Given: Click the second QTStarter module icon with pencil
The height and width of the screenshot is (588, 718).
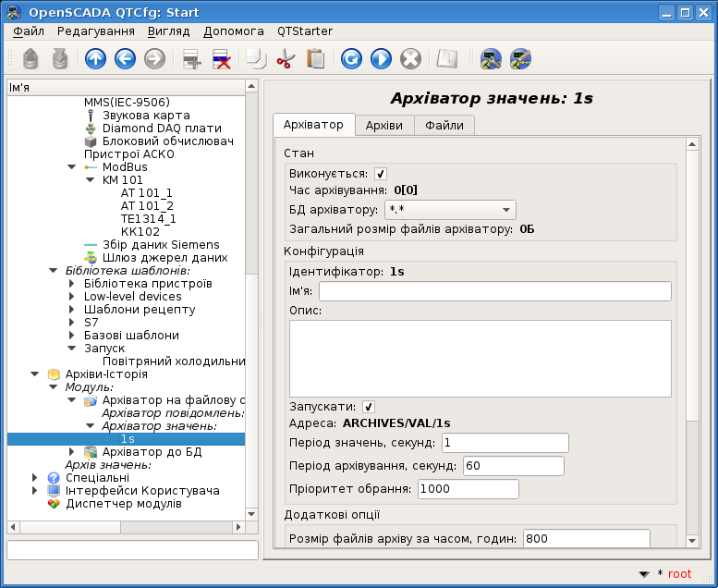Looking at the screenshot, I should pyautogui.click(x=520, y=59).
